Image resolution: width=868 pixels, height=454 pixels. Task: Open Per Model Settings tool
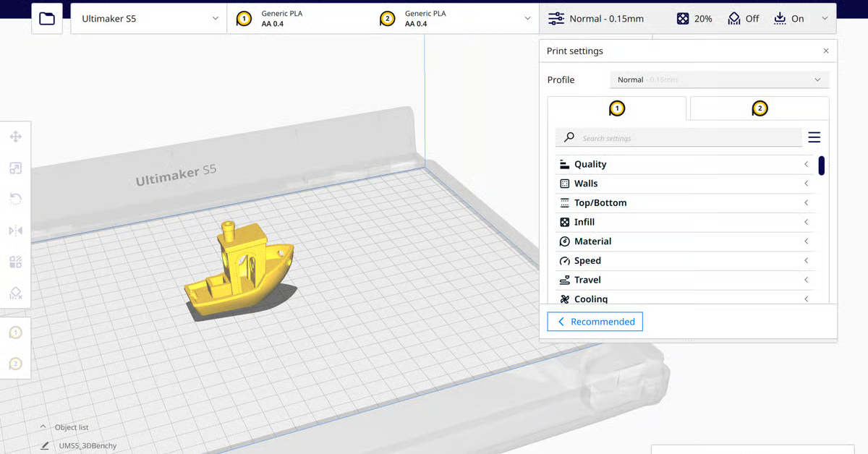point(15,262)
